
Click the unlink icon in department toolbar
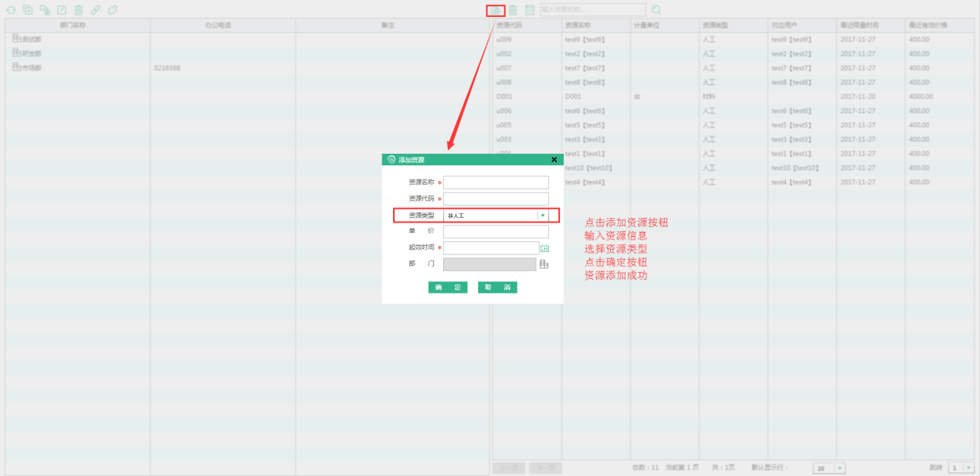point(113,10)
